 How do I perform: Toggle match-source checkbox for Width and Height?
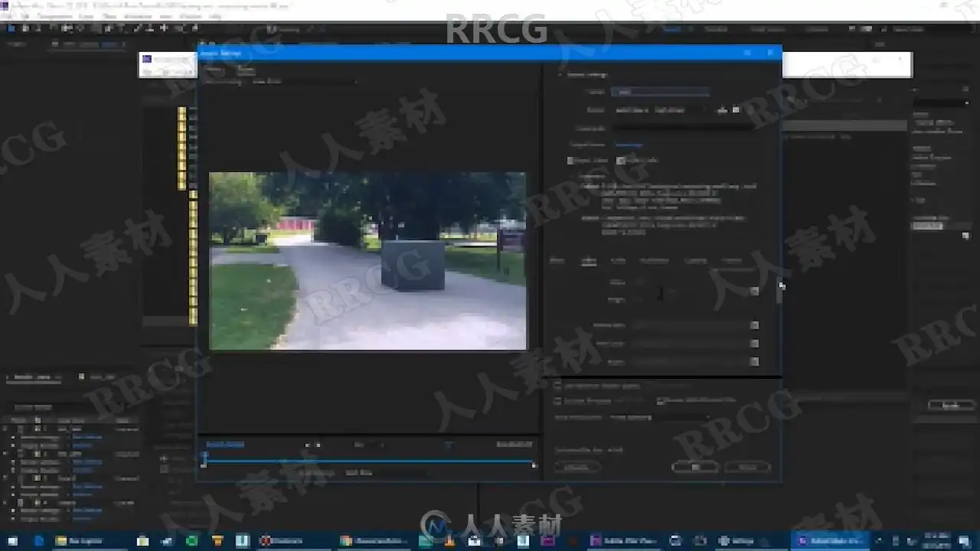754,291
